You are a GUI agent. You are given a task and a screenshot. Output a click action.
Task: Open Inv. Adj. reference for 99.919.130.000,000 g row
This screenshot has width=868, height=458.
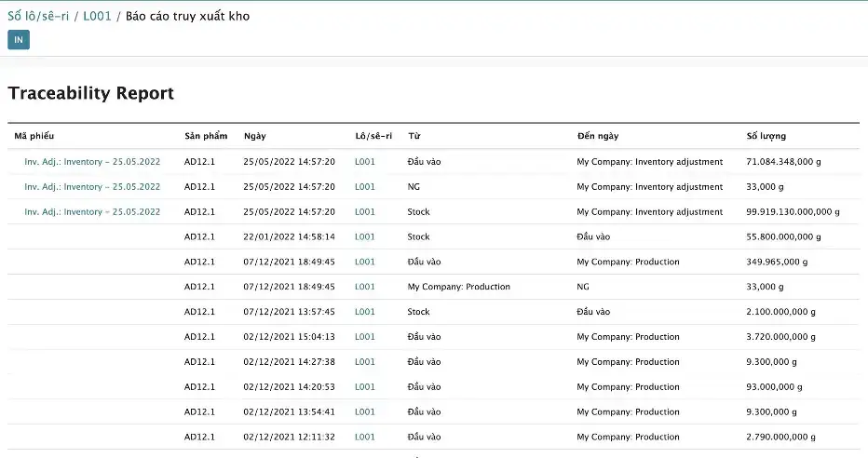pos(92,212)
